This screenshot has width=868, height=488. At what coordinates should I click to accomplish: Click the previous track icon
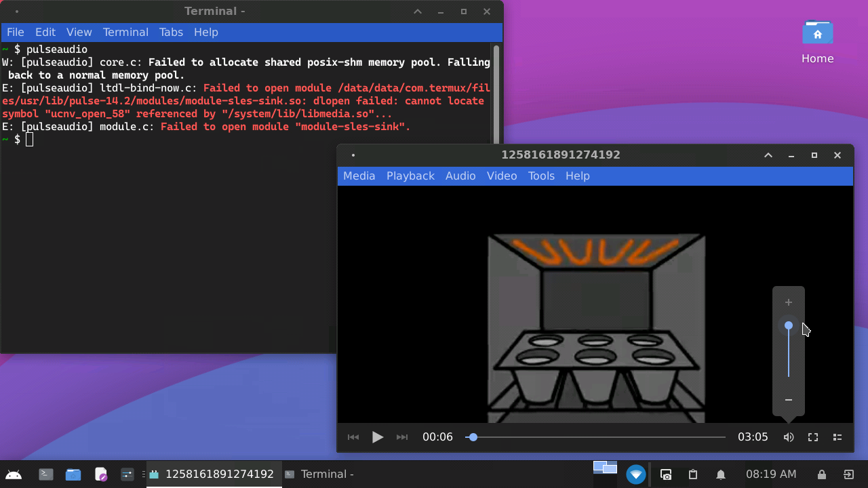[353, 436]
